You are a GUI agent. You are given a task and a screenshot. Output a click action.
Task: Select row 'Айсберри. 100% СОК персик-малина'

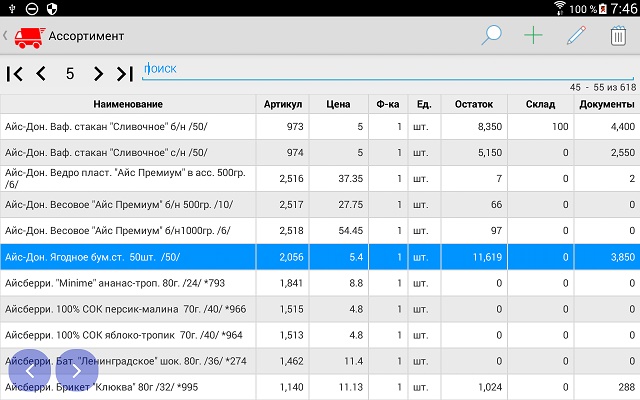320,309
